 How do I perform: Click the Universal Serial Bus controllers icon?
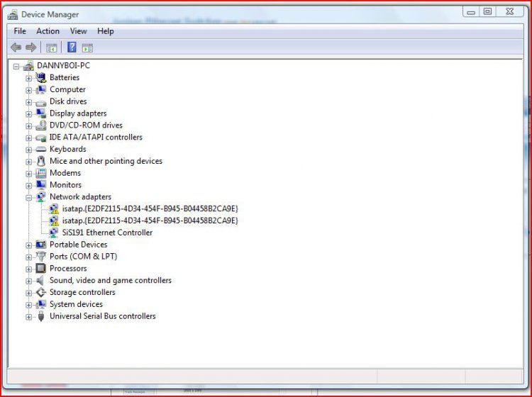41,316
